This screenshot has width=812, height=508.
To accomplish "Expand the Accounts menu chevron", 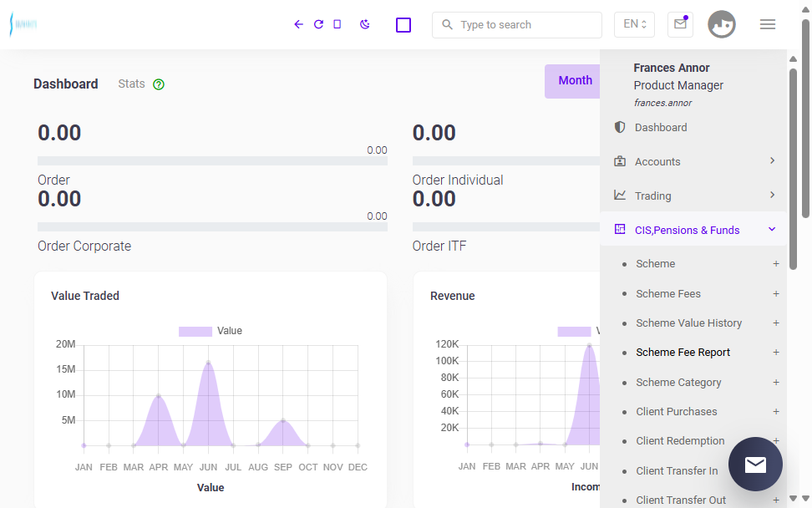I will (x=772, y=161).
